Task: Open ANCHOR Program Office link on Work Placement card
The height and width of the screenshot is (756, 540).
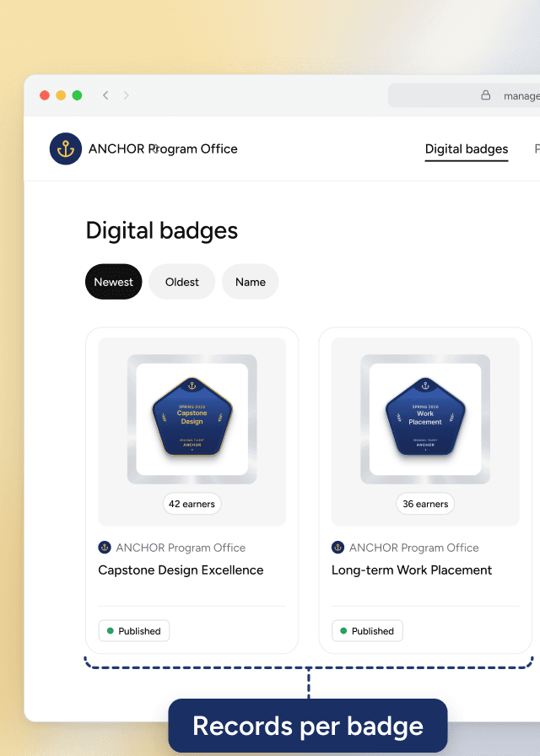Action: [414, 548]
